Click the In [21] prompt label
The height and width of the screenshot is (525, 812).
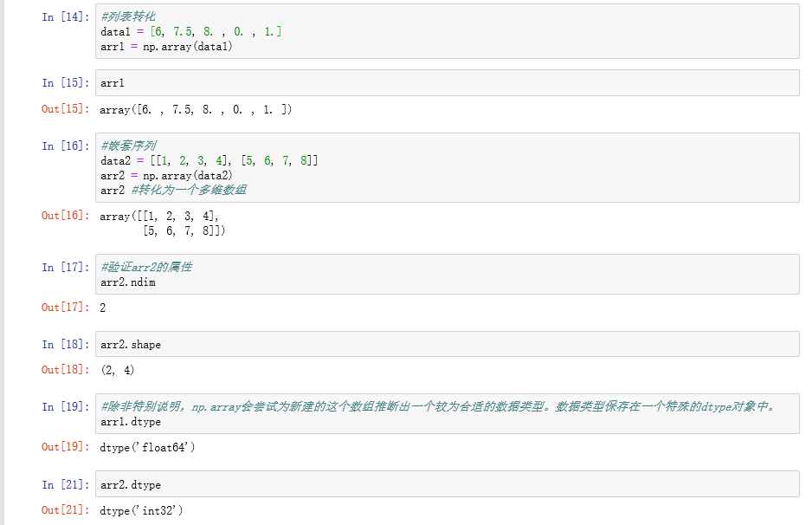coord(65,485)
